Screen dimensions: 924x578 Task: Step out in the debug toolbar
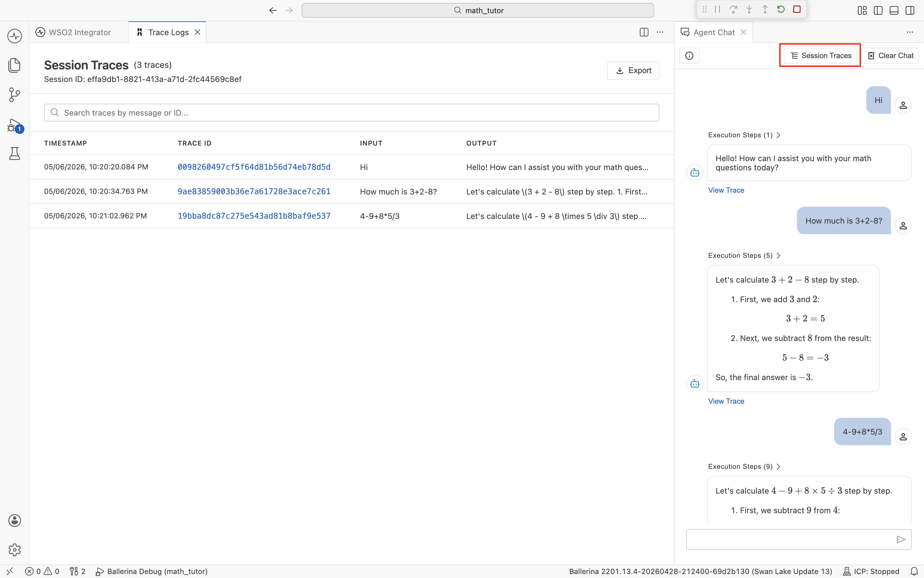tap(765, 9)
